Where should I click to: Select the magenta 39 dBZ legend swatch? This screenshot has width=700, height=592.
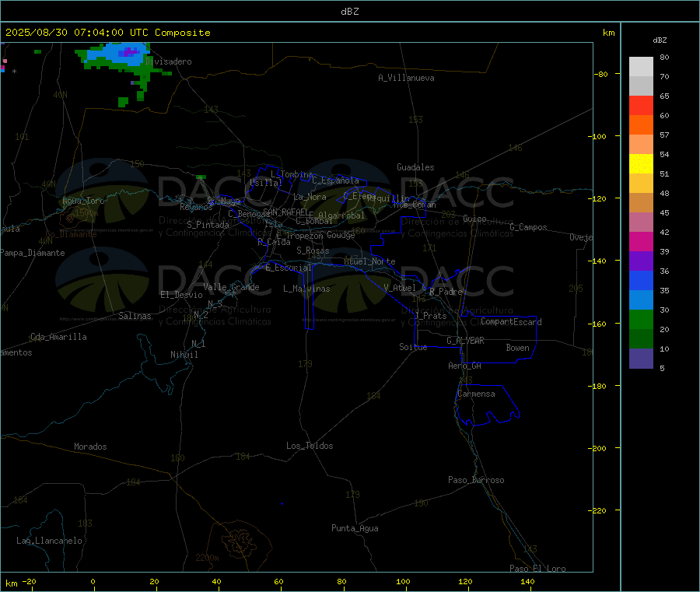641,241
